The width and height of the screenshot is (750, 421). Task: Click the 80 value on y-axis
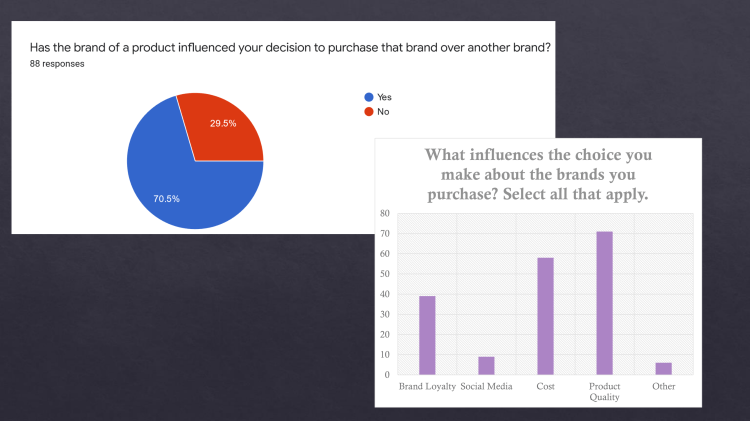tap(386, 214)
